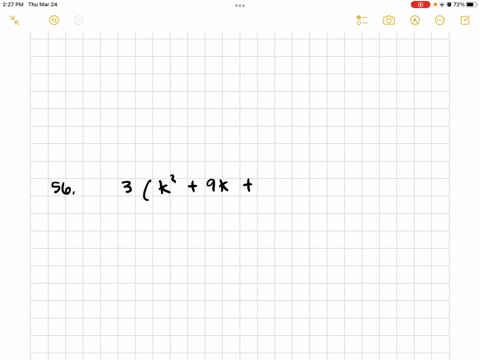Open the checklist formatting icon
Screen dimensions: 480x360
pos(362,20)
